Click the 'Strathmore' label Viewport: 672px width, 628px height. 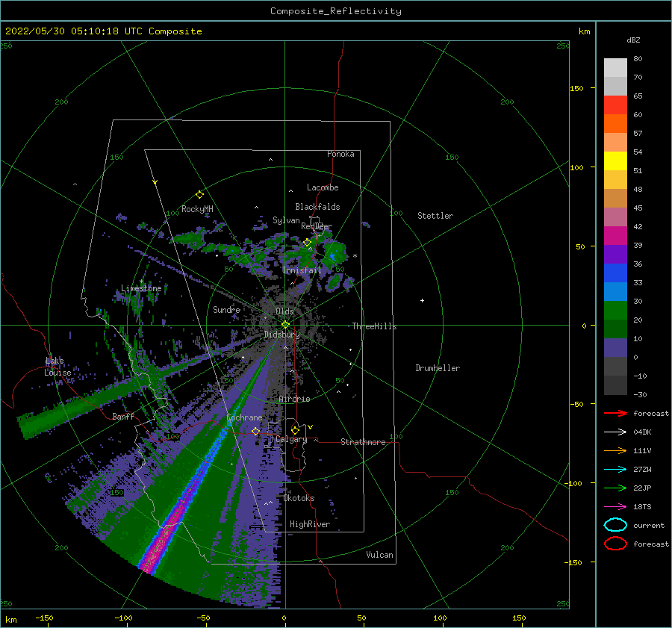pyautogui.click(x=363, y=442)
